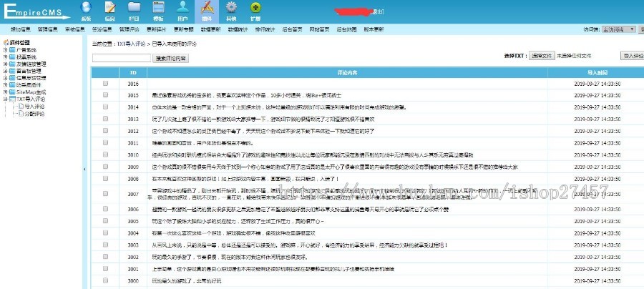This screenshot has width=644, height=289.
Task: Click the folder icon for 投票系统
Action: click(12, 57)
